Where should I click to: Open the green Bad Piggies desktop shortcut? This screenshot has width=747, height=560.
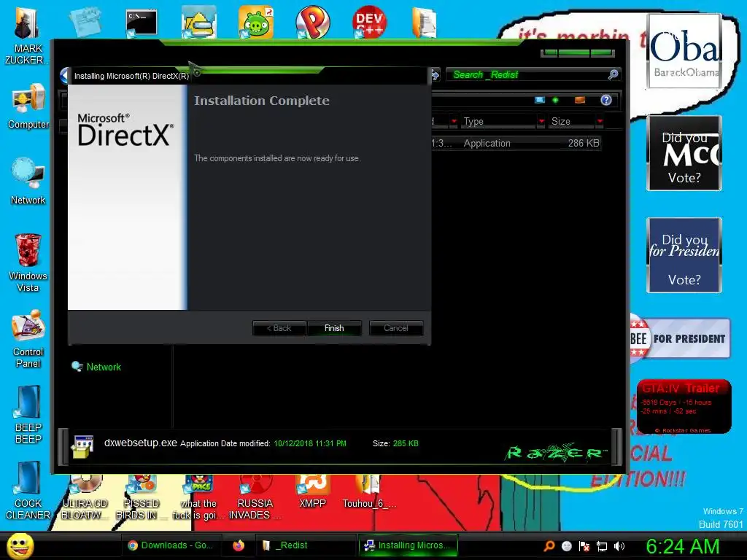[256, 23]
